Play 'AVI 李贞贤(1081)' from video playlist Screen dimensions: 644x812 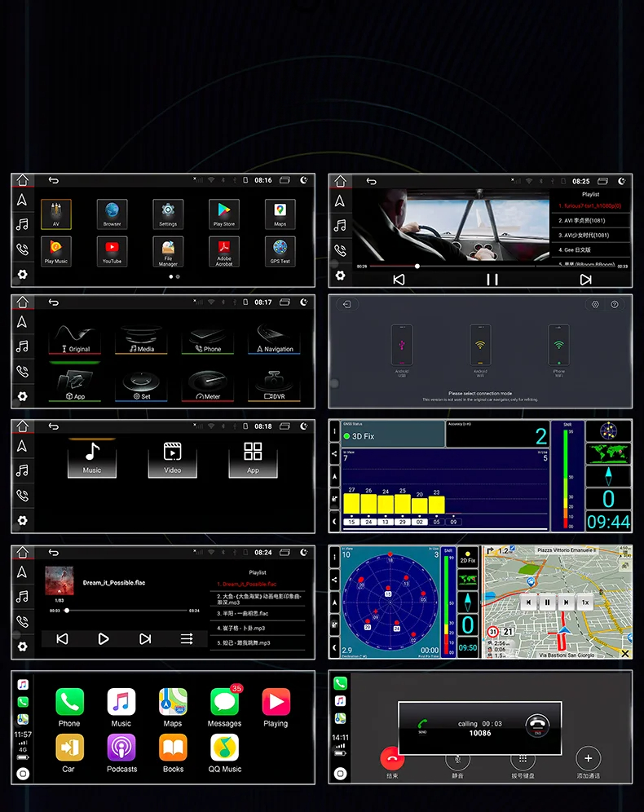[591, 221]
